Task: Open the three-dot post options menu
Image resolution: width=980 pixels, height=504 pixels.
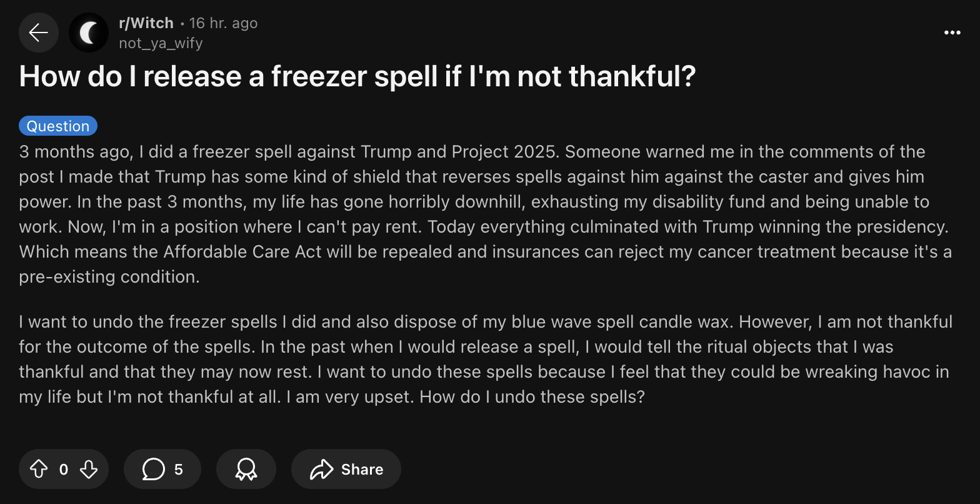Action: (x=952, y=33)
